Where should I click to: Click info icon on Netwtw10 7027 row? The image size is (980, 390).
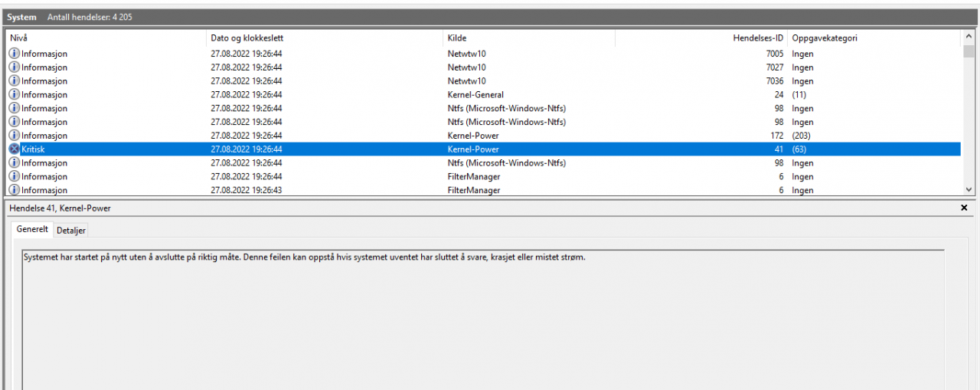(x=14, y=67)
